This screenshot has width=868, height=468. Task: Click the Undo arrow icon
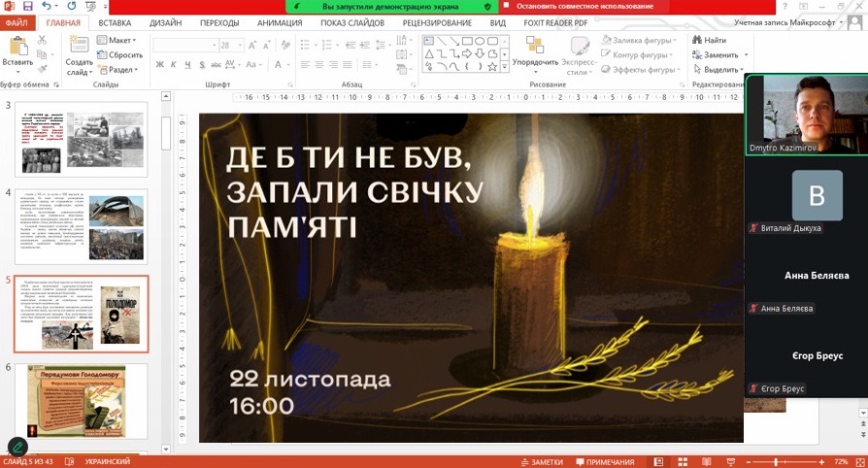[x=43, y=7]
